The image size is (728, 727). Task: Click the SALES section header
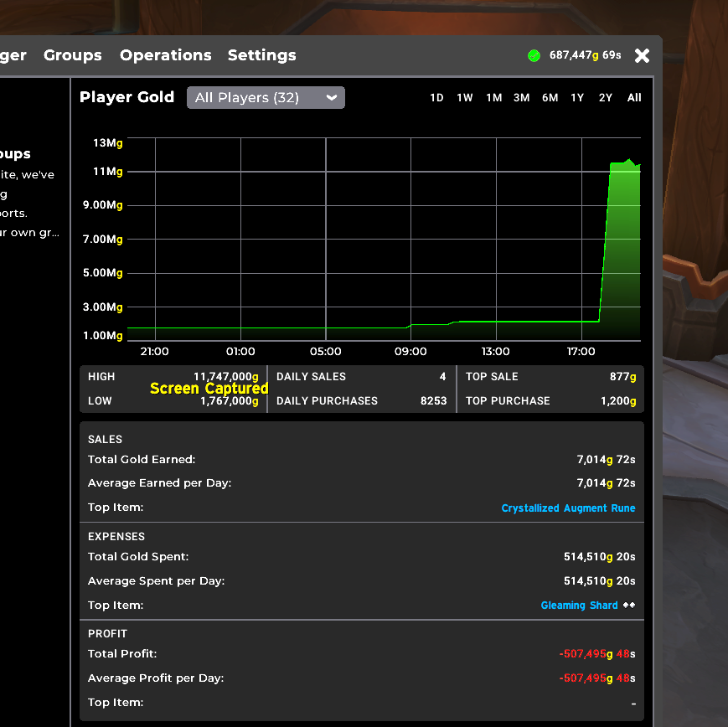point(105,439)
